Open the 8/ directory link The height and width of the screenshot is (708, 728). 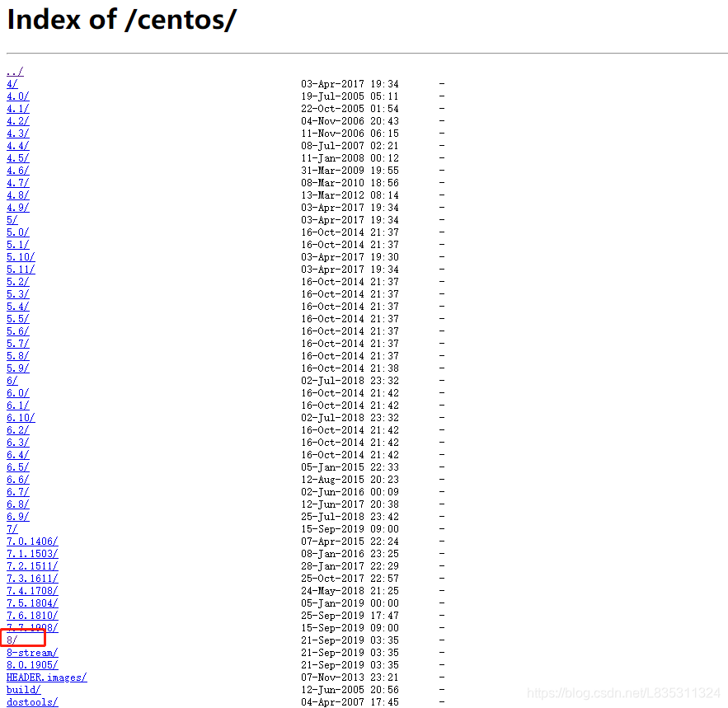pos(12,640)
